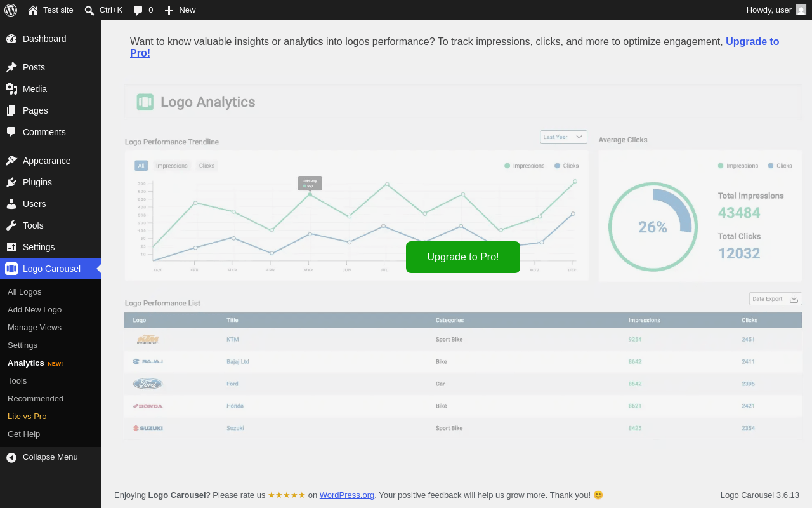Viewport: 812px width, 508px height.
Task: Click the Media icon in the sidebar
Action: coord(11,89)
